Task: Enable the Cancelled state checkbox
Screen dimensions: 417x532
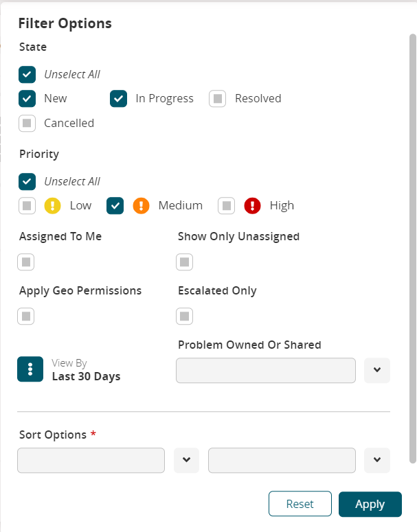Action: point(27,124)
